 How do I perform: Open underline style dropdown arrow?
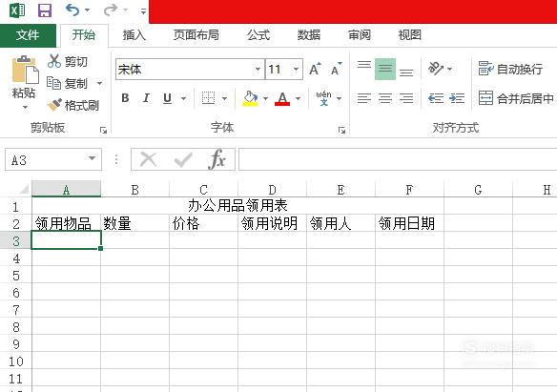click(x=184, y=98)
